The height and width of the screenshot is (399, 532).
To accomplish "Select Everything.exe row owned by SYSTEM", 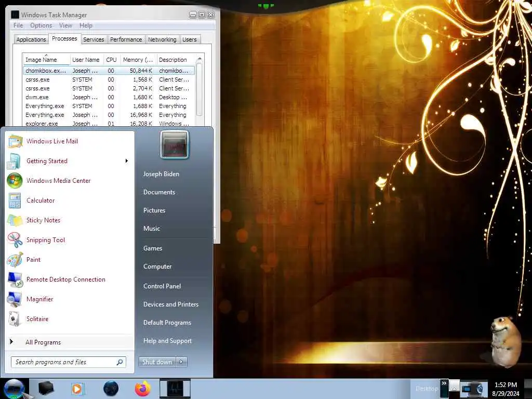I will click(109, 106).
